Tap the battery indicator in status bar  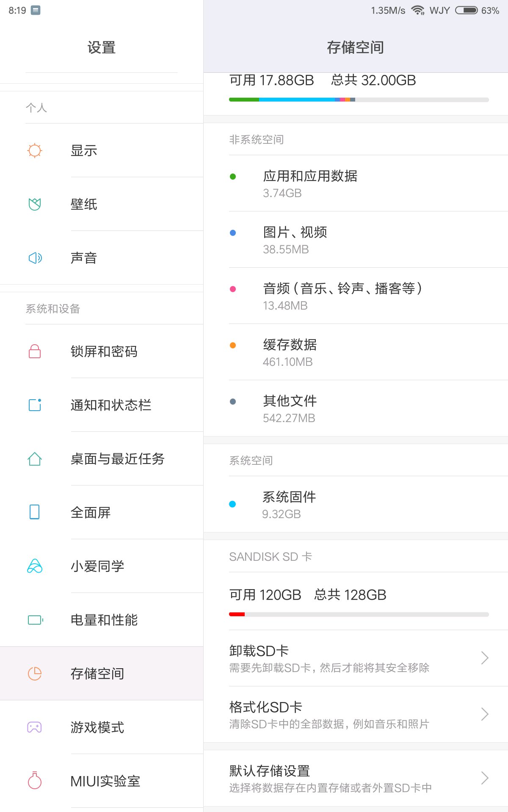pos(466,10)
